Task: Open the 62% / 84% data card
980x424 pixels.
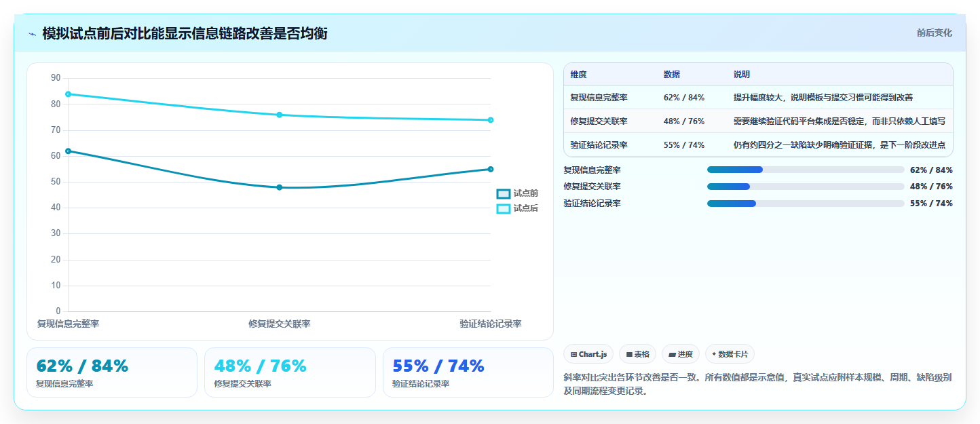Action: tap(112, 372)
